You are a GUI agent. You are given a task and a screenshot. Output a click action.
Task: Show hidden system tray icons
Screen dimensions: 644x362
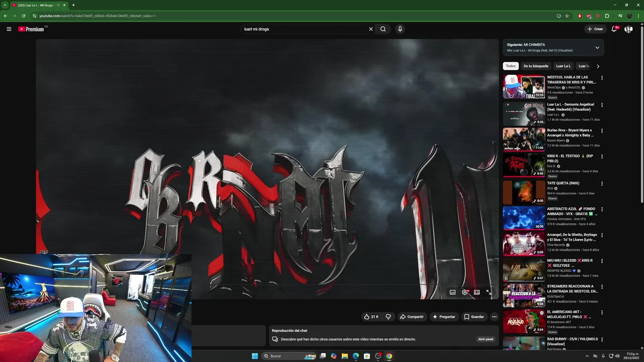pyautogui.click(x=587, y=356)
